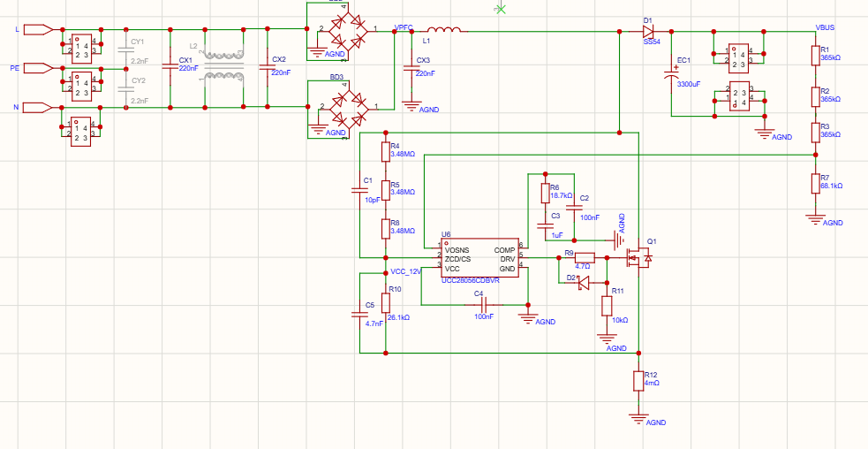Viewport: 868px width, 449px height.
Task: Click the VPFC net label
Action: (x=403, y=27)
